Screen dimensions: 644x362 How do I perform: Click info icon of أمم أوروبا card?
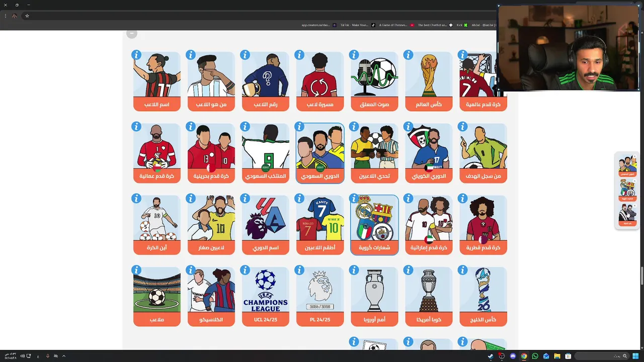354,270
